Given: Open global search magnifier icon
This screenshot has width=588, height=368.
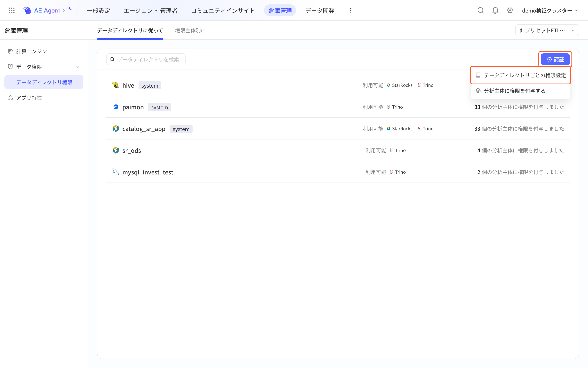Looking at the screenshot, I should click(x=480, y=10).
